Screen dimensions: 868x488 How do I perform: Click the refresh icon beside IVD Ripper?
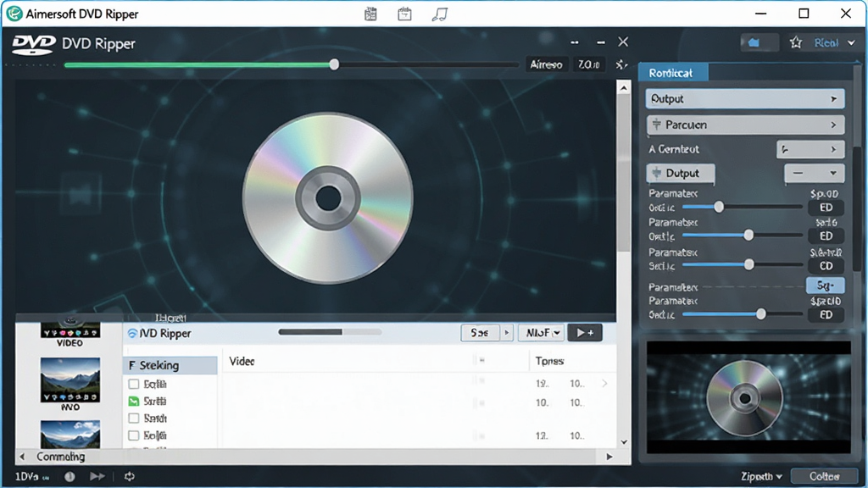tap(132, 333)
